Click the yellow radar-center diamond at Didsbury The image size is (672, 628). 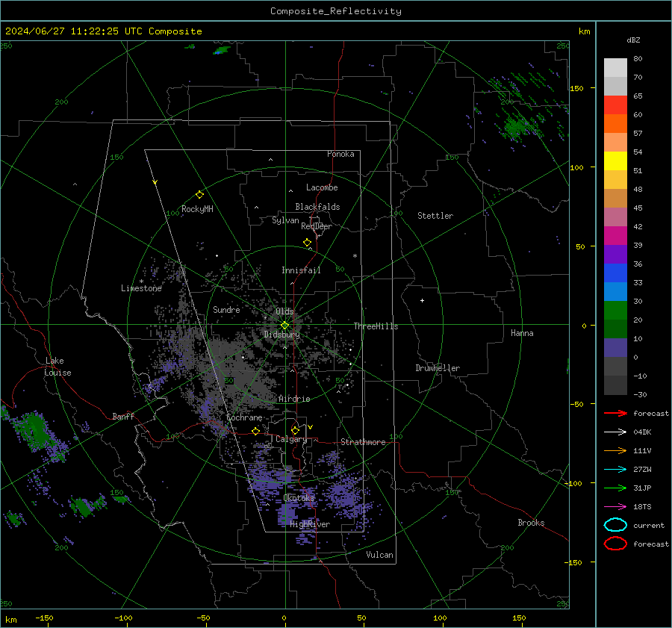[284, 326]
